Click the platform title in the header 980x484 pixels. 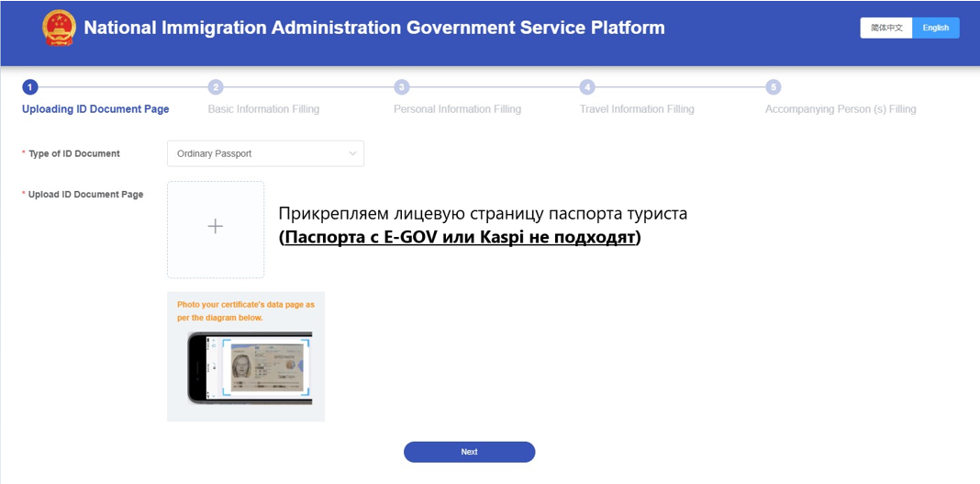374,28
